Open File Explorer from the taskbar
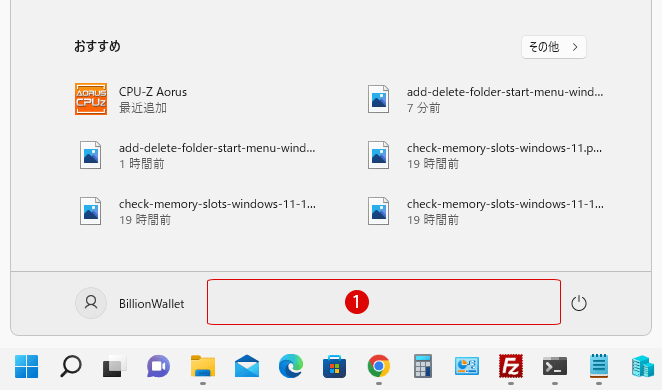The height and width of the screenshot is (390, 662). click(203, 366)
